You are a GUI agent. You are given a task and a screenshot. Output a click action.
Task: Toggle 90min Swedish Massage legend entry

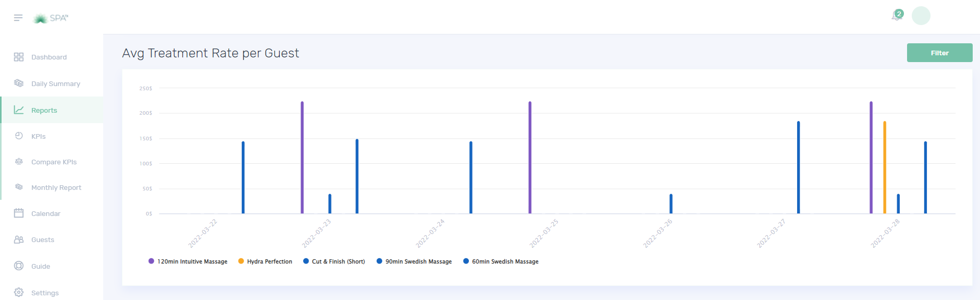coord(414,261)
